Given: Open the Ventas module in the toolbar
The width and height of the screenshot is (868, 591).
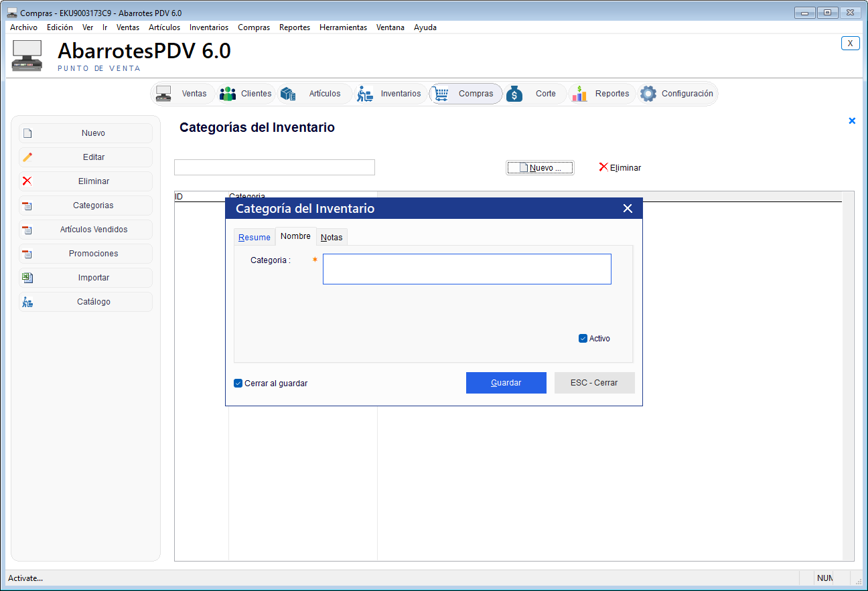Looking at the screenshot, I should tap(184, 94).
